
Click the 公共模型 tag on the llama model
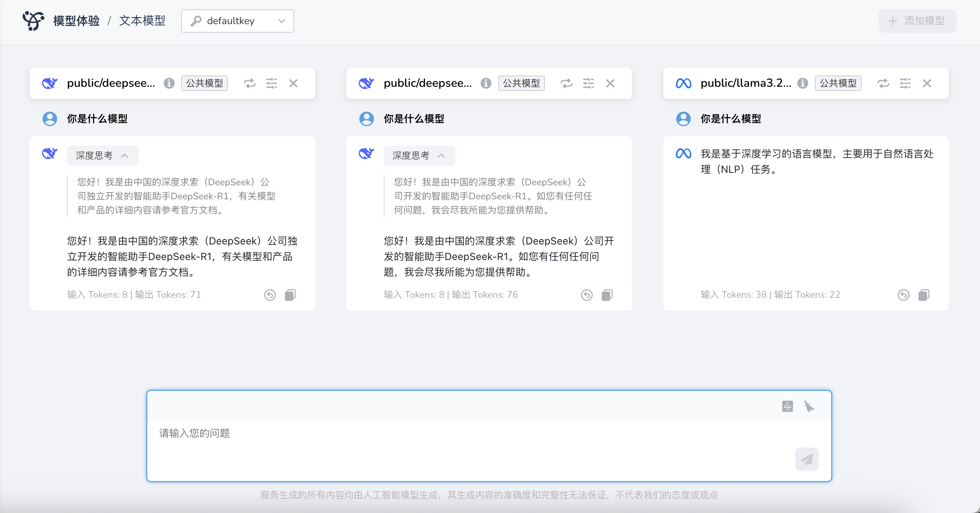click(x=838, y=83)
